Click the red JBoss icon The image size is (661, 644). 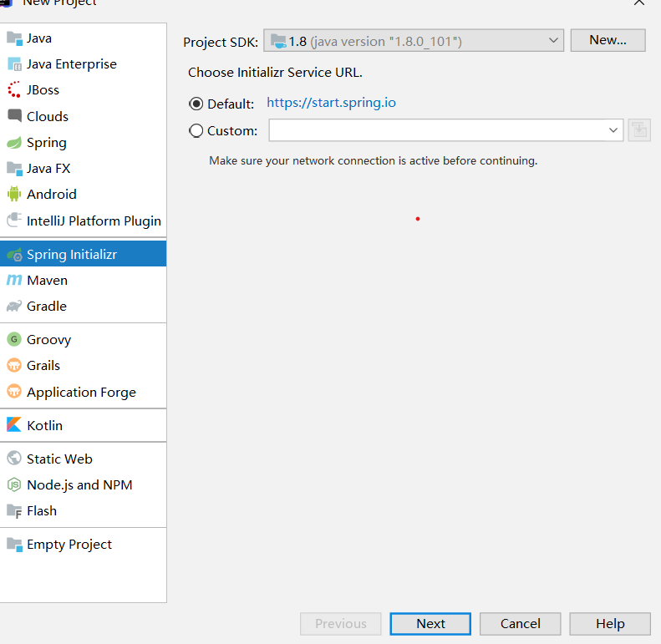tap(14, 89)
